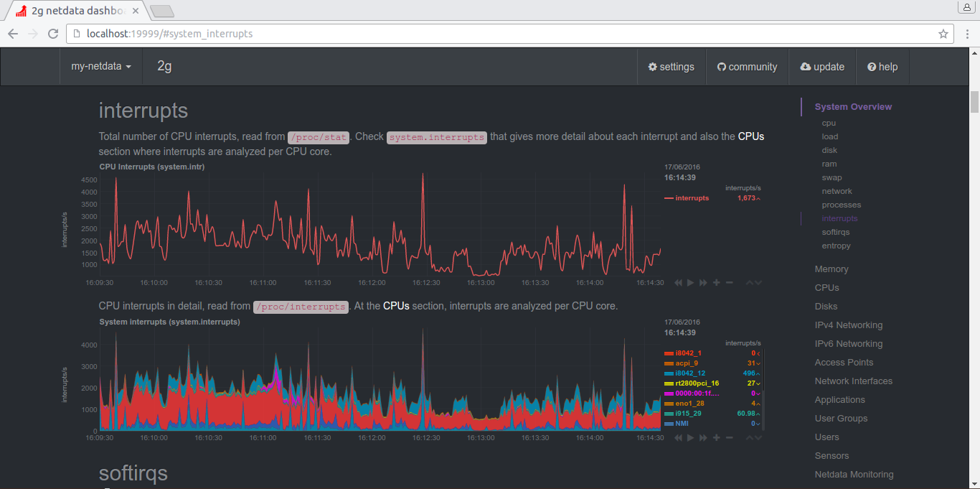Toggle the i8042_12 legend series

click(685, 373)
